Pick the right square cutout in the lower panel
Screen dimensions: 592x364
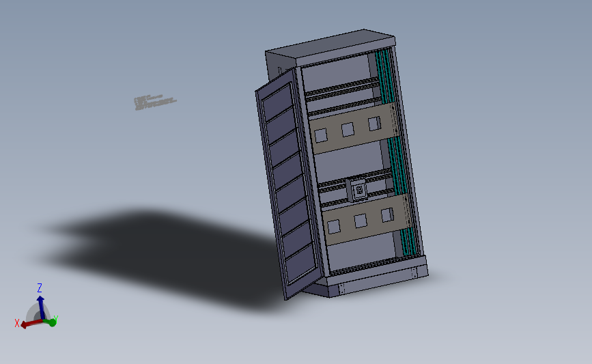pyautogui.click(x=387, y=215)
